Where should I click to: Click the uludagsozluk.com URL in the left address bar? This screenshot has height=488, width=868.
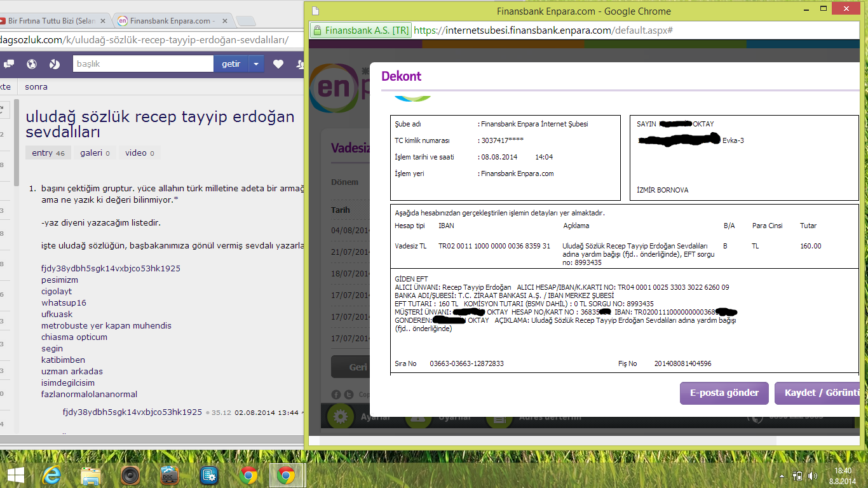click(144, 40)
